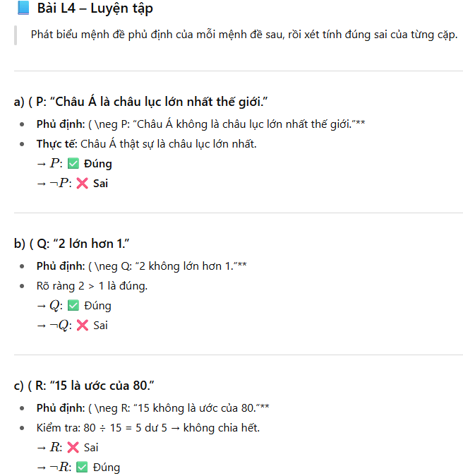Click the blue book icon beside the title
463x476 pixels.
tap(23, 9)
